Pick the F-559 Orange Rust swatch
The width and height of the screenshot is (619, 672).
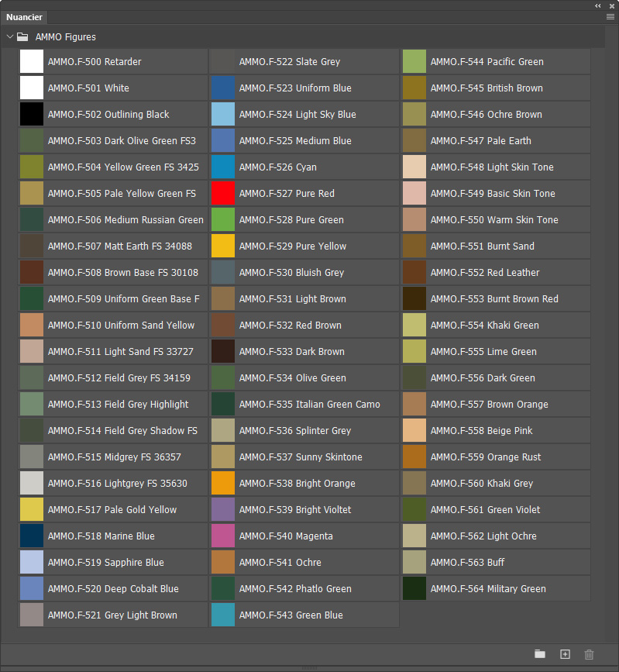tap(414, 457)
